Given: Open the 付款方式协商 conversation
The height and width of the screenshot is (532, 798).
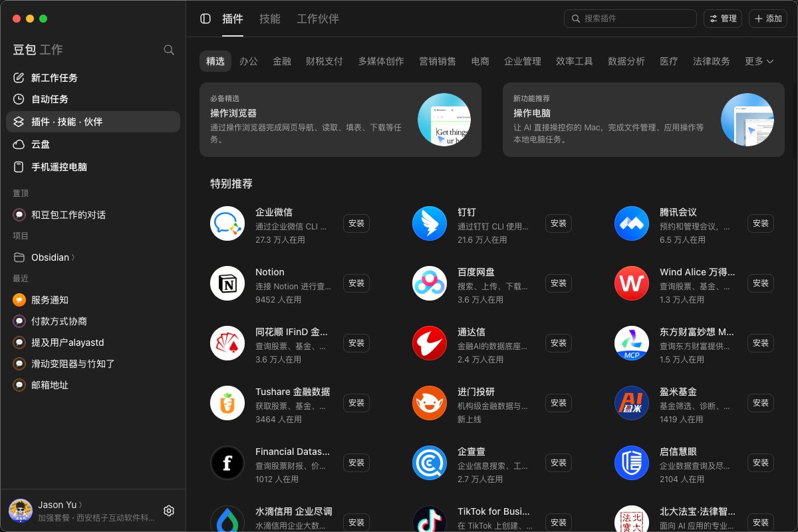Looking at the screenshot, I should [93, 321].
